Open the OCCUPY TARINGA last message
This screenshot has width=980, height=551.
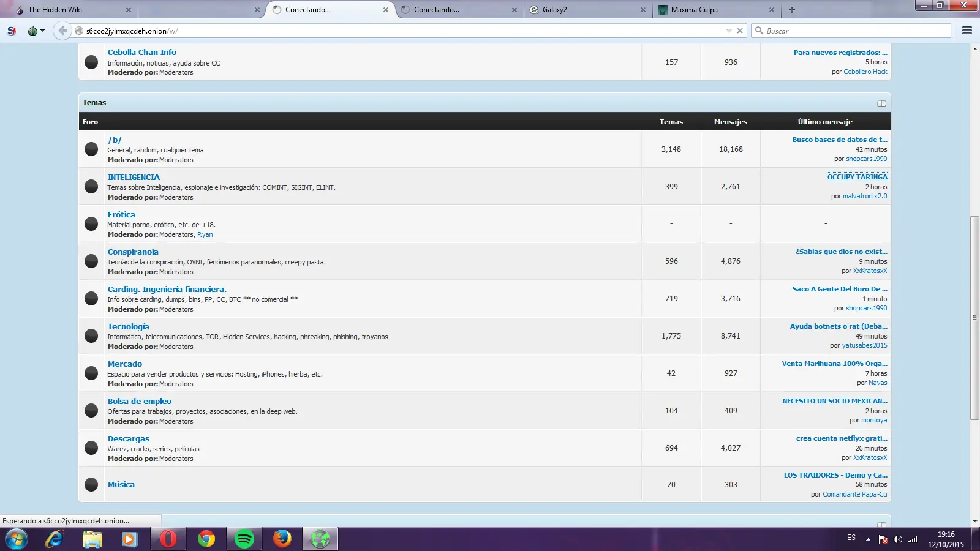(x=857, y=177)
